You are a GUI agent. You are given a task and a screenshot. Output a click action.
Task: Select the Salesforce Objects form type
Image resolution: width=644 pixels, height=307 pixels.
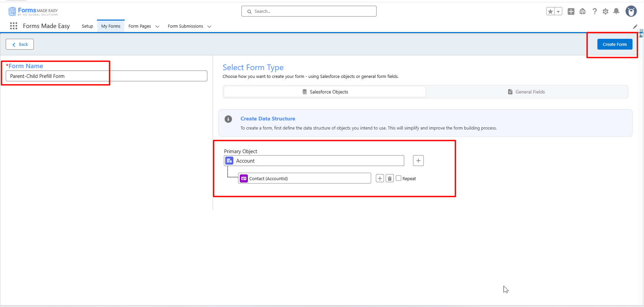coord(325,92)
